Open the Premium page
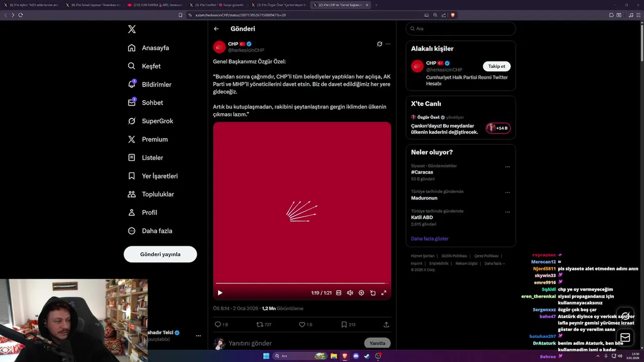Image resolution: width=644 pixels, height=362 pixels. click(148, 139)
